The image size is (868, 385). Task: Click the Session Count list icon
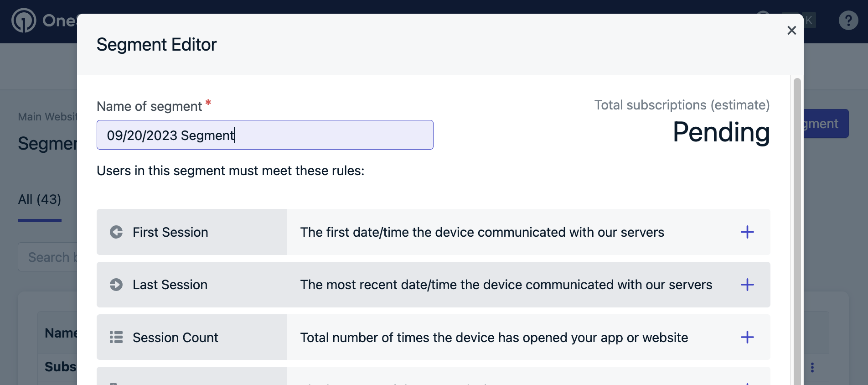coord(116,337)
